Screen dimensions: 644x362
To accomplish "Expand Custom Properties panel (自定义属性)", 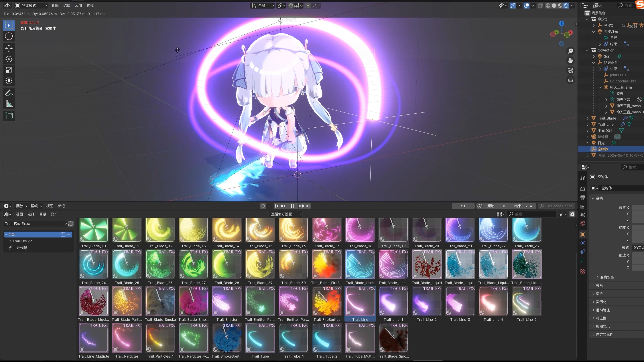I will [604, 335].
